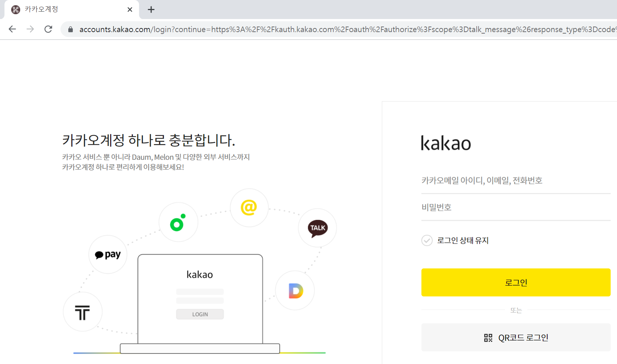Click the QR code icon
This screenshot has width=617, height=364.
point(488,338)
